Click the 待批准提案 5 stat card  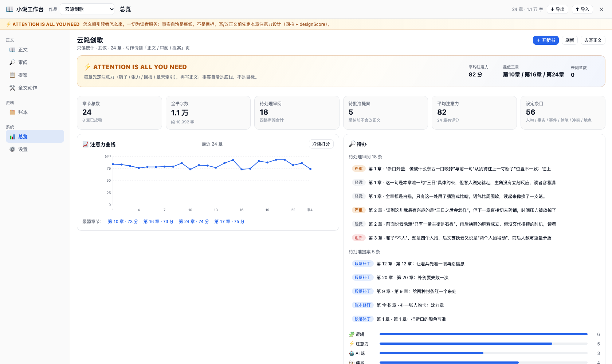[x=385, y=112]
